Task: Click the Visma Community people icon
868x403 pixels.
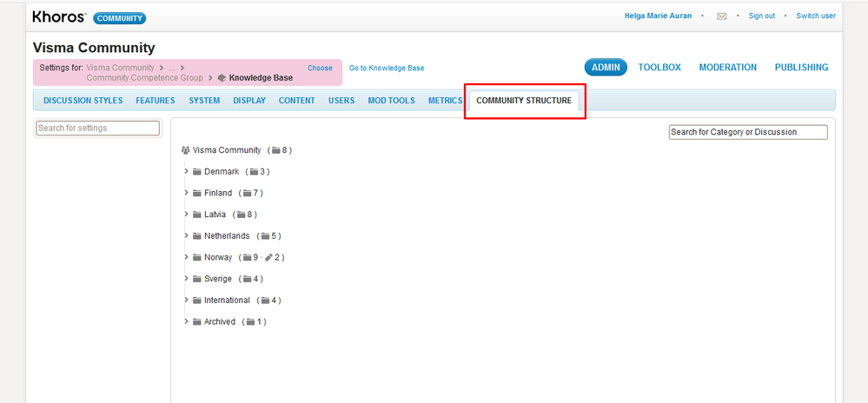Action: (185, 150)
